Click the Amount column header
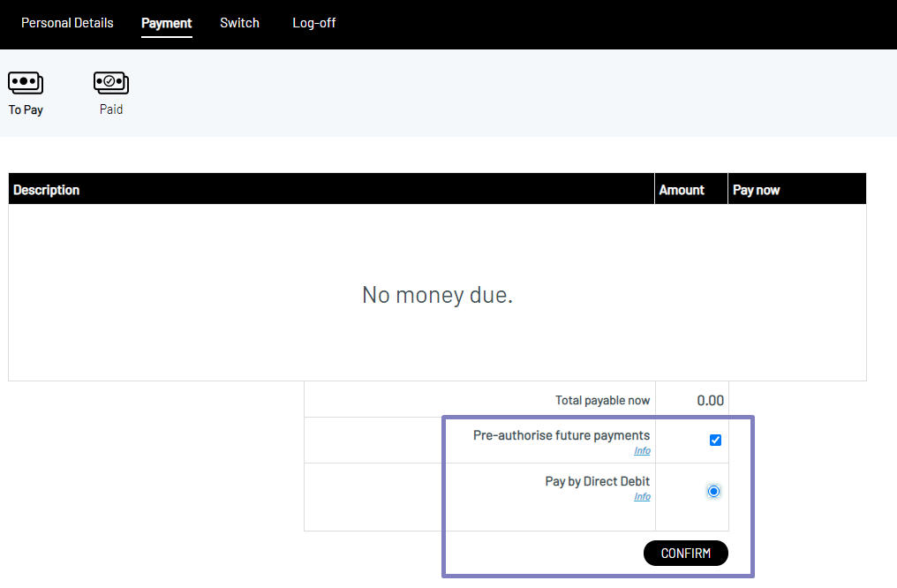897x588 pixels. coord(682,190)
